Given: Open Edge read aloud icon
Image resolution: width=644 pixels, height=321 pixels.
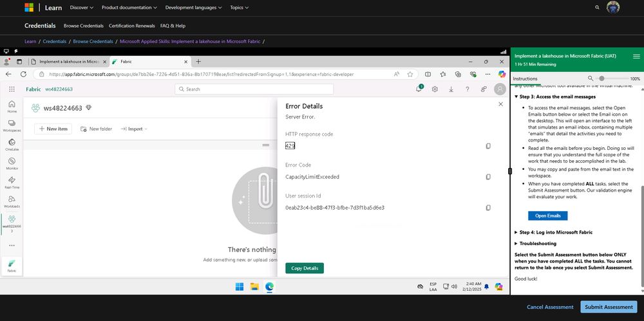Looking at the screenshot, I should (396, 74).
